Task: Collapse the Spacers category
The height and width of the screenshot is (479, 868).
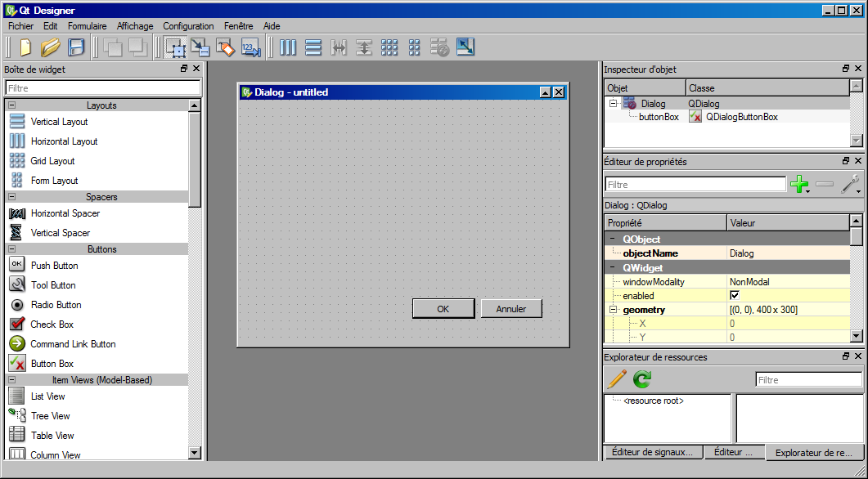Action: tap(11, 197)
